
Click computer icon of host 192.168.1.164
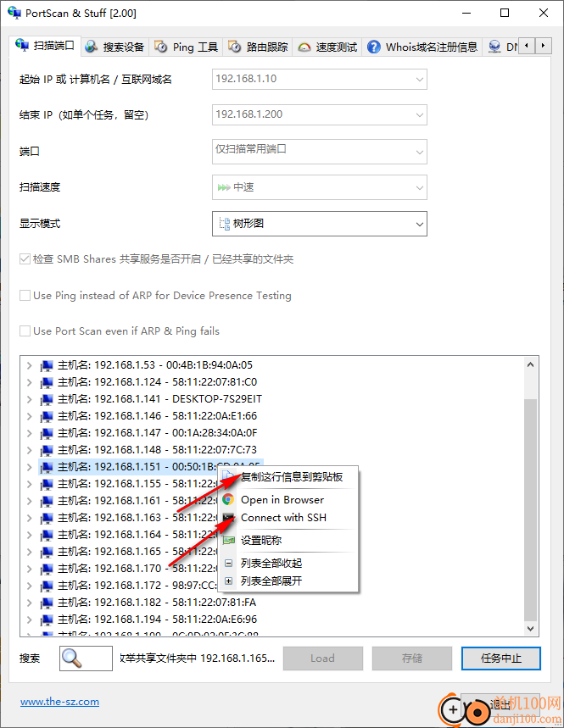[x=47, y=536]
